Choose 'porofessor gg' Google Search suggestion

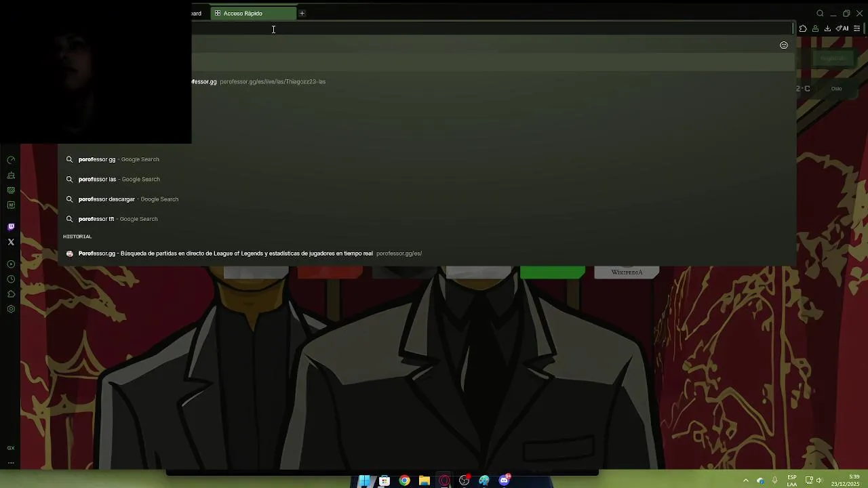(427, 159)
